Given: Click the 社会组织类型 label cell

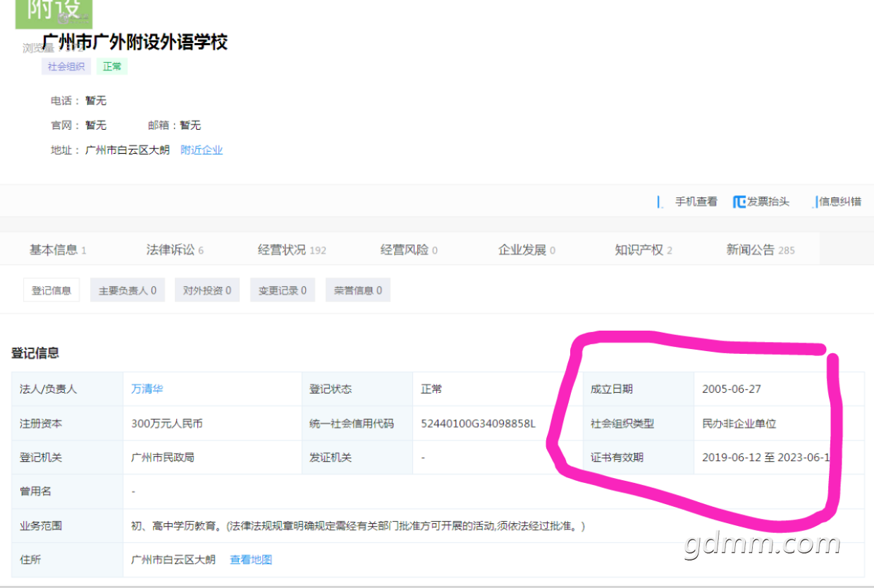Looking at the screenshot, I should pos(639,424).
